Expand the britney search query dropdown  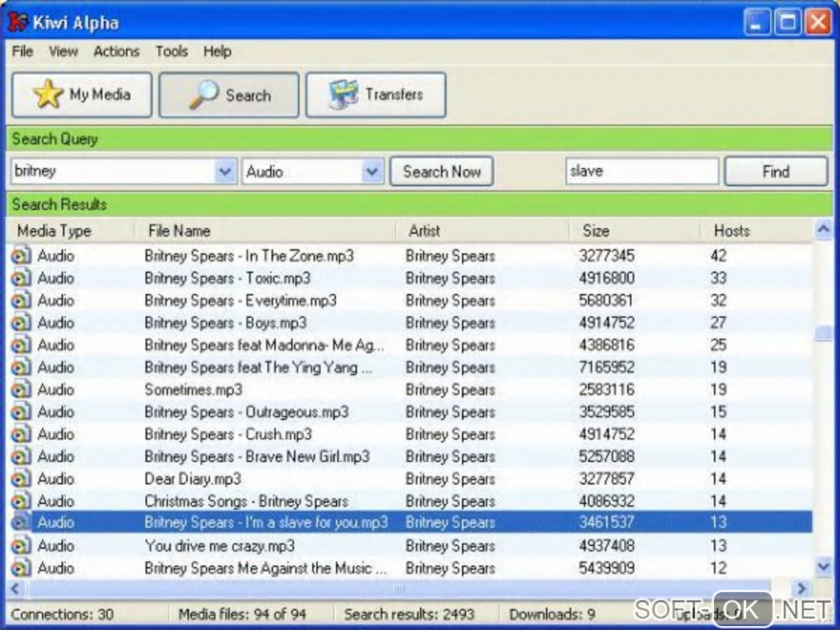(x=226, y=171)
